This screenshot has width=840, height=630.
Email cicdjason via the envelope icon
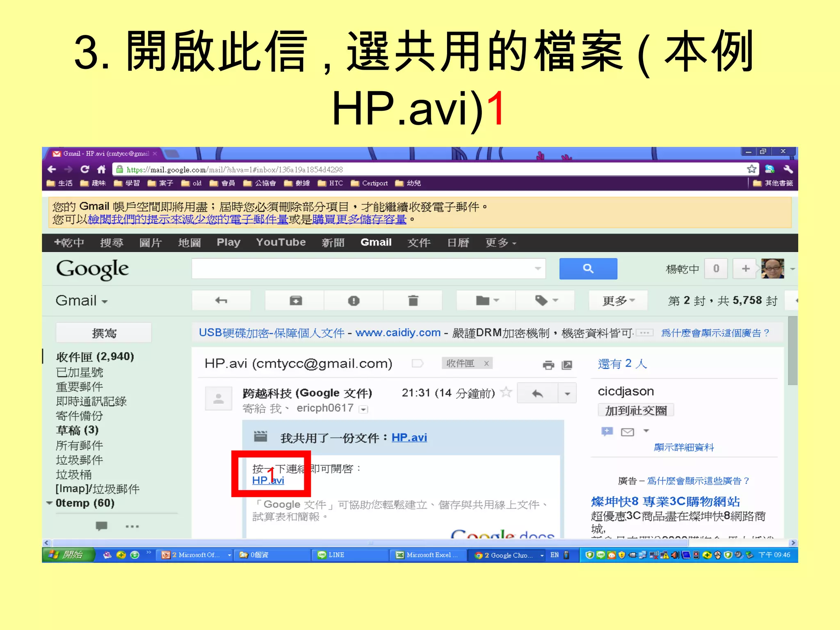[628, 431]
